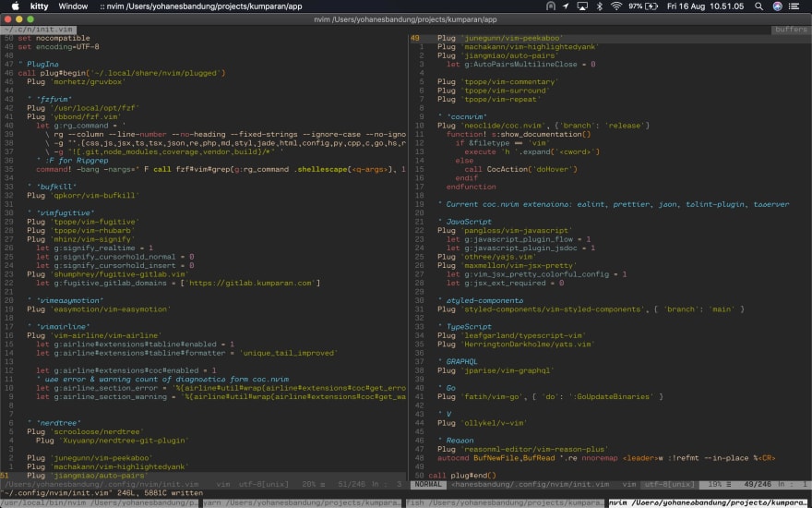This screenshot has width=812, height=508.
Task: Click the NORMAL mode indicator in statusline
Action: [x=428, y=484]
